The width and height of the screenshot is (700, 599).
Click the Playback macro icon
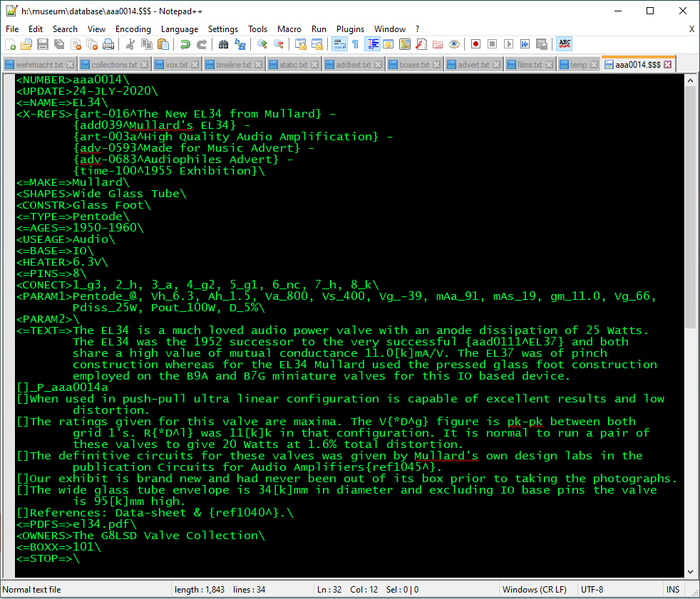(x=508, y=43)
